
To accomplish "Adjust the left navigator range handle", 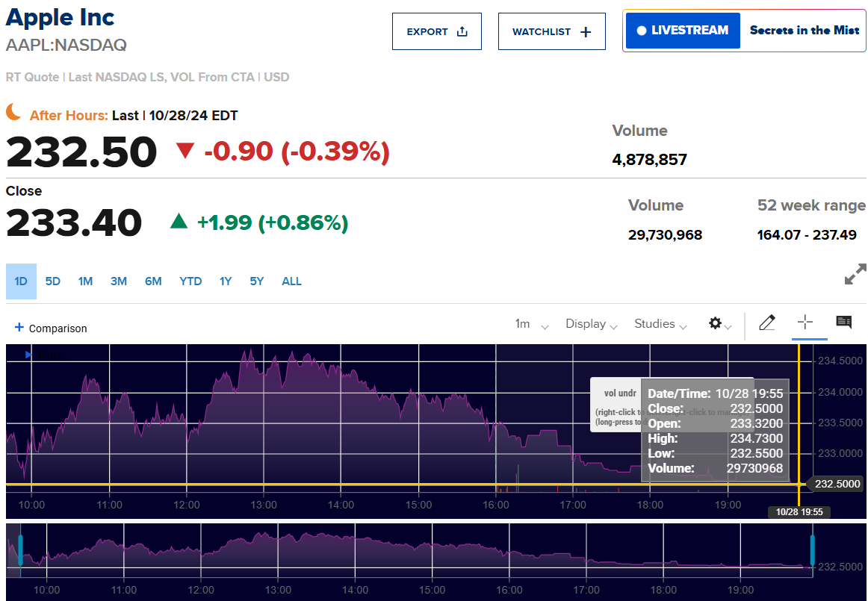I will (x=20, y=550).
